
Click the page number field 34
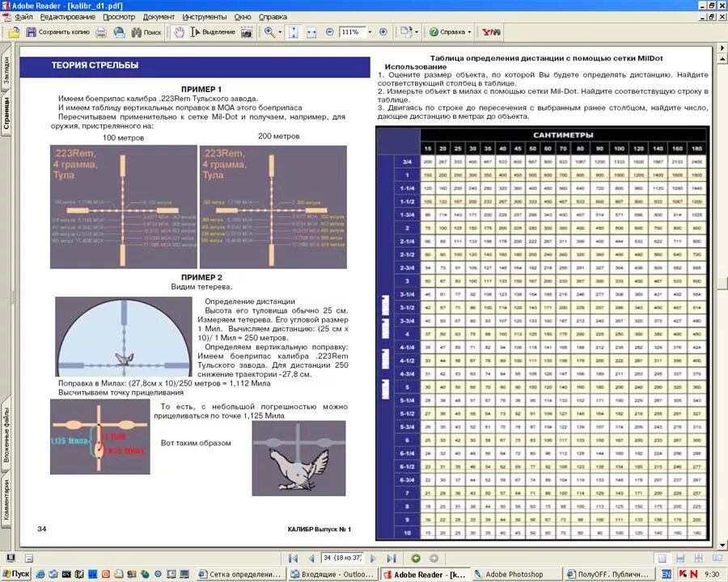point(342,558)
